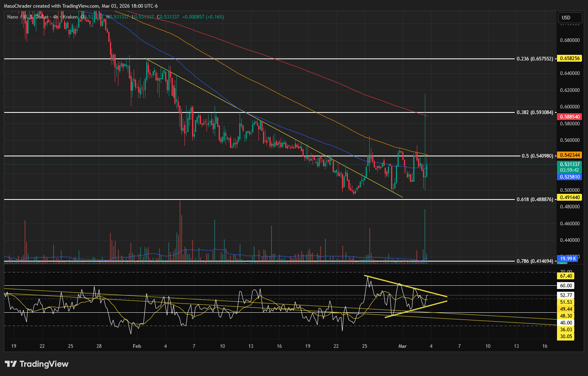Click the 28 date on the time axis

coord(99,346)
